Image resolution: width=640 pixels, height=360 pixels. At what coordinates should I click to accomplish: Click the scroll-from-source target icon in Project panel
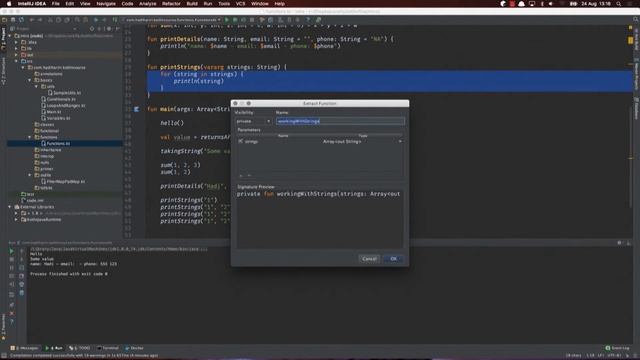92,29
